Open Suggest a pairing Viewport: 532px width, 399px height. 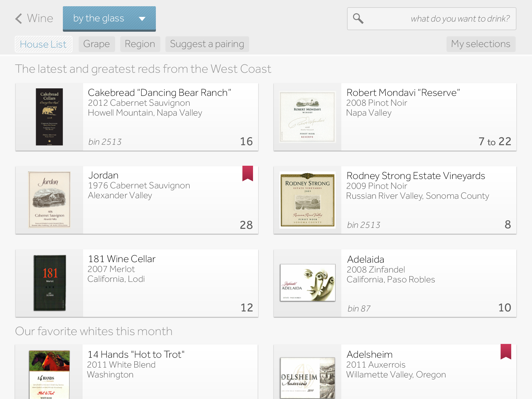(x=207, y=44)
